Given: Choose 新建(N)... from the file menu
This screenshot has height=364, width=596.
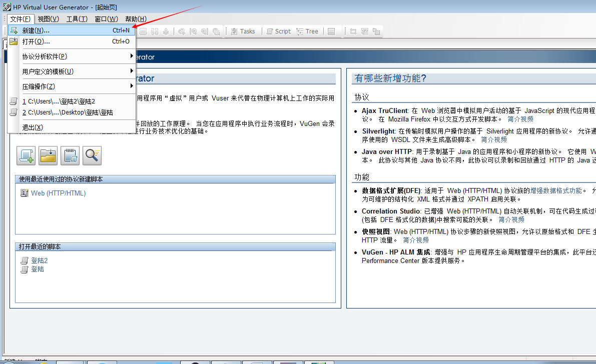Looking at the screenshot, I should point(72,30).
